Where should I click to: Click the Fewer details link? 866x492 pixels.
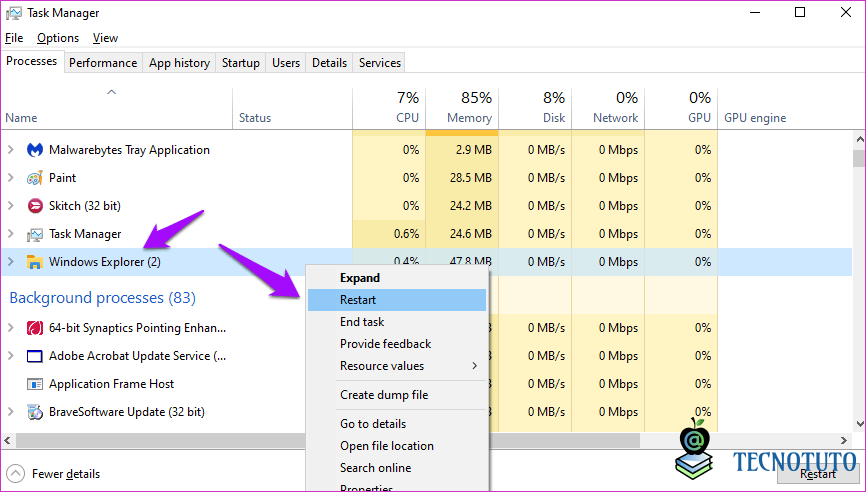tap(66, 474)
